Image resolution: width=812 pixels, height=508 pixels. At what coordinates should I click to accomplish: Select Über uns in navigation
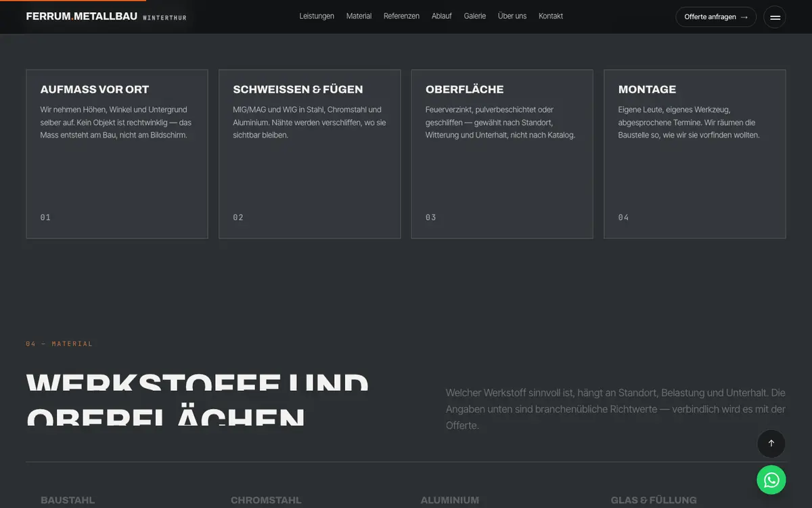click(512, 16)
